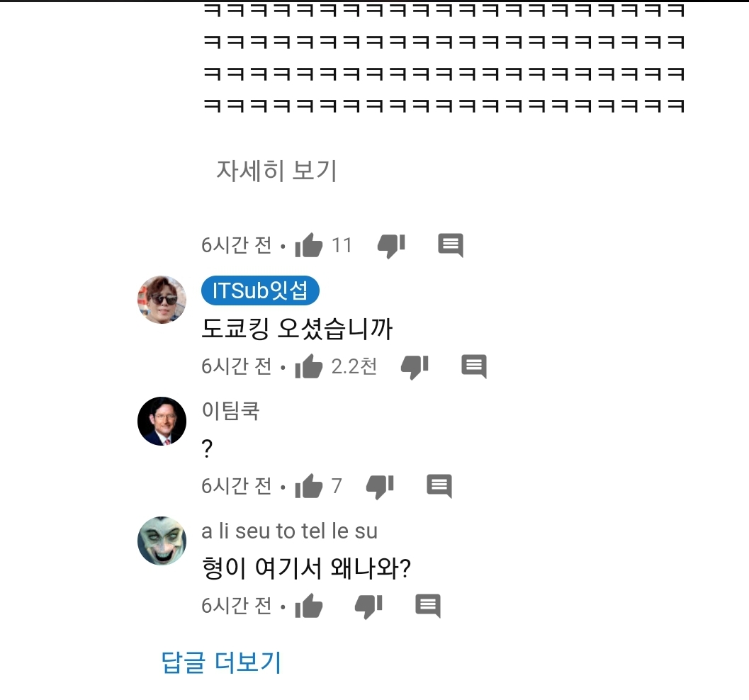
Task: Dislike the 이팀쿡 comment
Action: click(380, 486)
